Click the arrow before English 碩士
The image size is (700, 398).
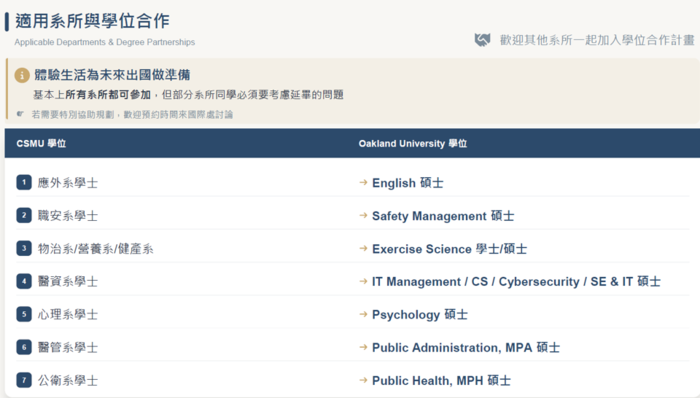363,182
